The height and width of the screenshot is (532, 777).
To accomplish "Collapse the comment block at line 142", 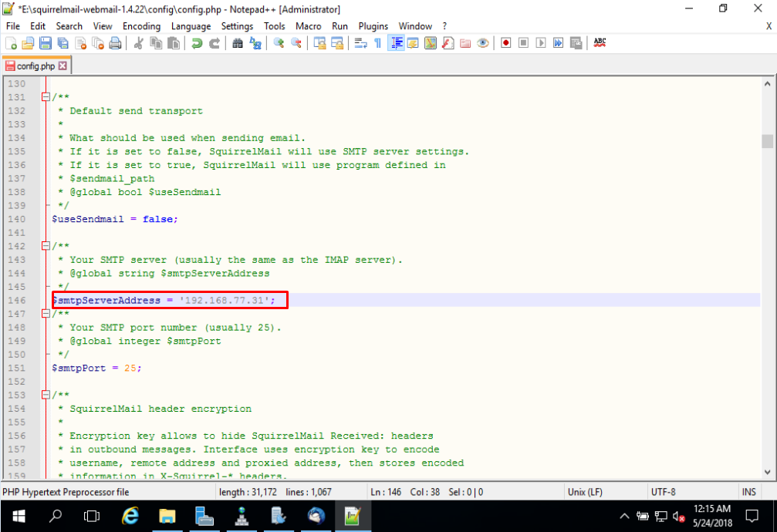I will pyautogui.click(x=46, y=246).
